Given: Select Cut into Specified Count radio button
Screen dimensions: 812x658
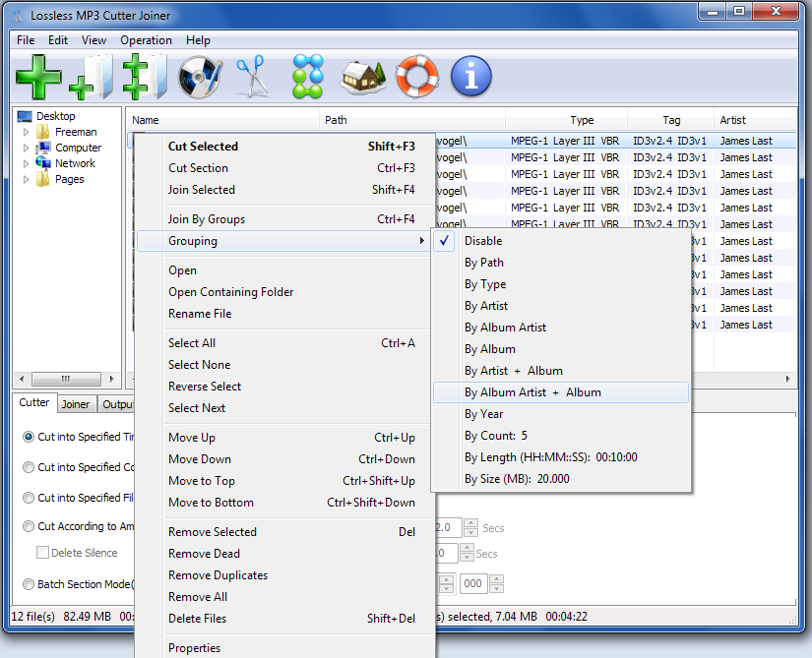Looking at the screenshot, I should point(29,467).
